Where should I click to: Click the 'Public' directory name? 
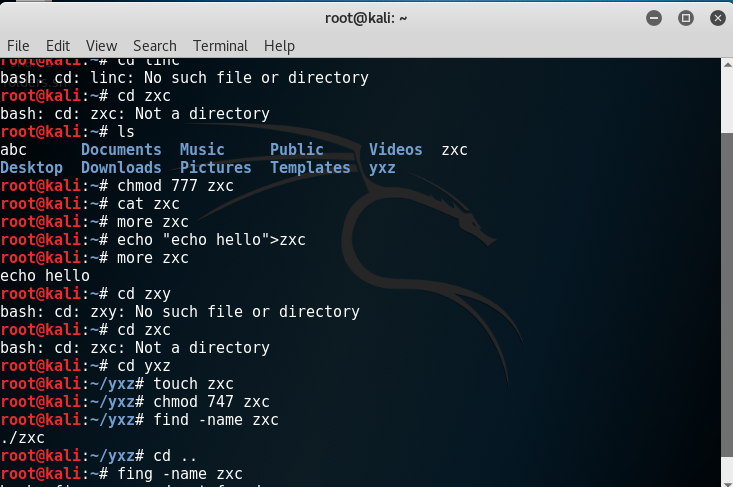tap(297, 150)
